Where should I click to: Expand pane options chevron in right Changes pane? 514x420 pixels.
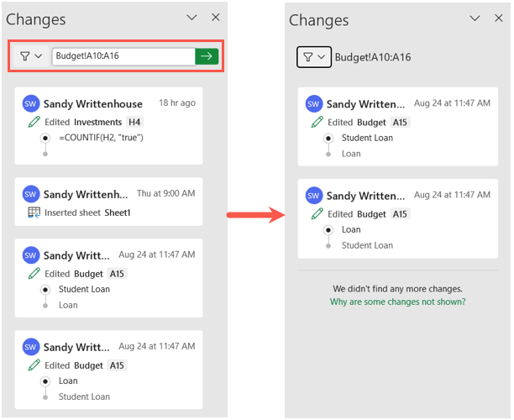pyautogui.click(x=475, y=18)
